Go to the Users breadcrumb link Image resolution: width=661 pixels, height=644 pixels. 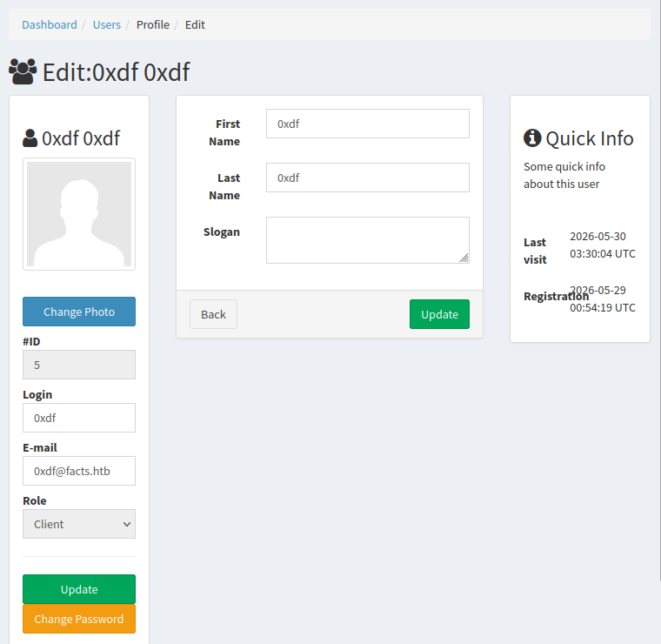[107, 25]
